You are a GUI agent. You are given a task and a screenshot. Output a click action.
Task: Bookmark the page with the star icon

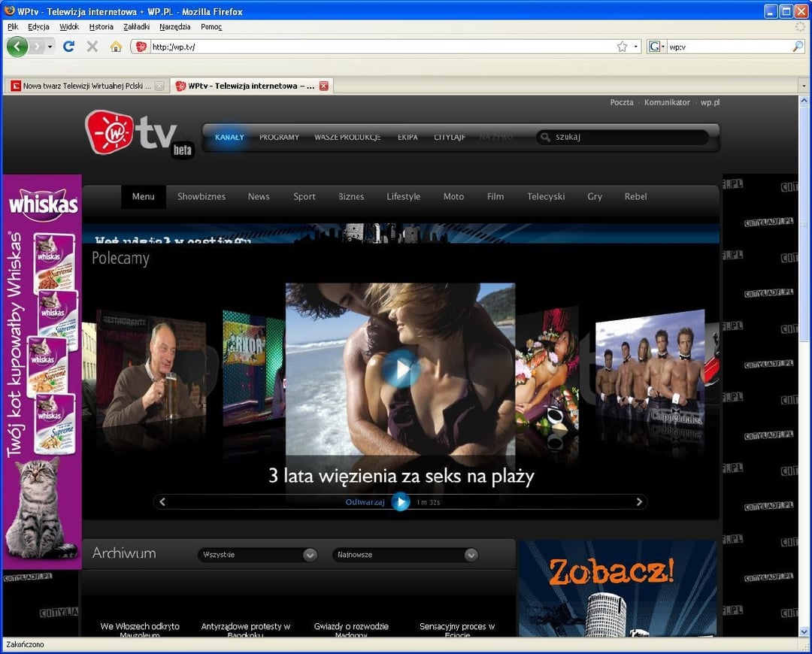pos(622,47)
